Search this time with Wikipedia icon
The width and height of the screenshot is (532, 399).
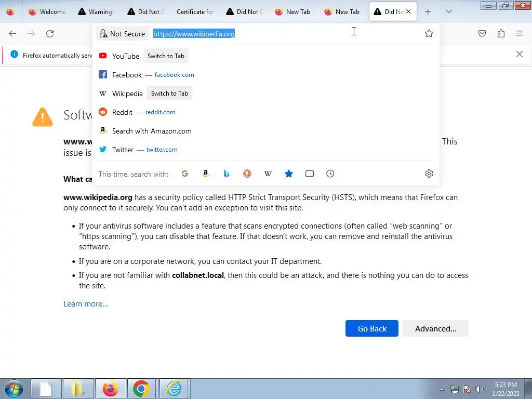[x=268, y=174]
